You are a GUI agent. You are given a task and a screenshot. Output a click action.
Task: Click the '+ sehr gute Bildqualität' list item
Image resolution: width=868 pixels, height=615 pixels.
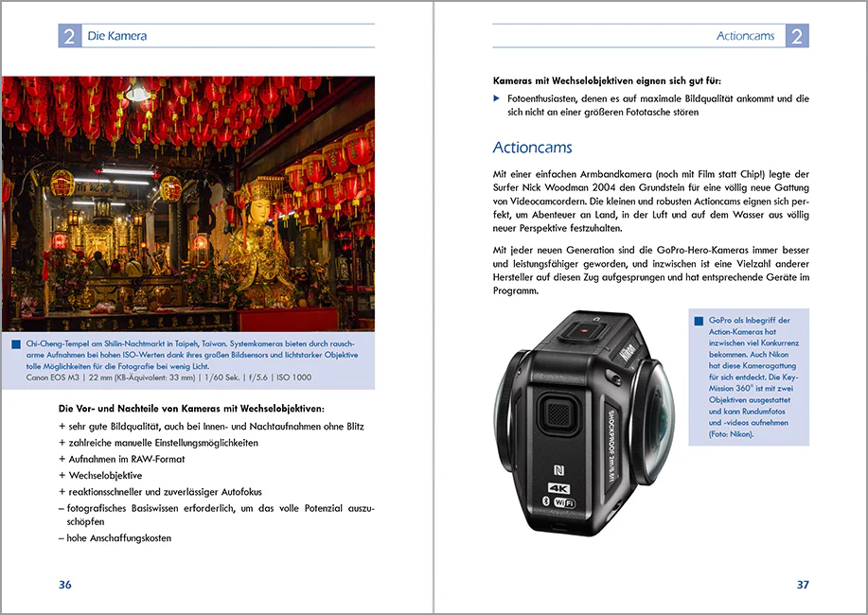tap(211, 426)
